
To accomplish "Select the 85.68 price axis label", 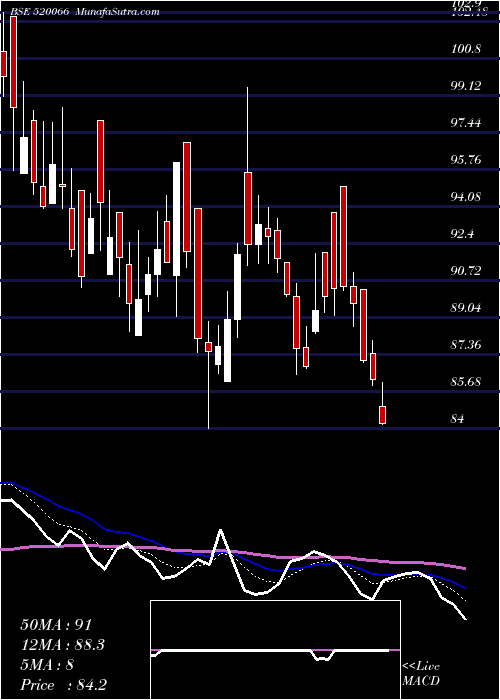I will pyautogui.click(x=466, y=382).
